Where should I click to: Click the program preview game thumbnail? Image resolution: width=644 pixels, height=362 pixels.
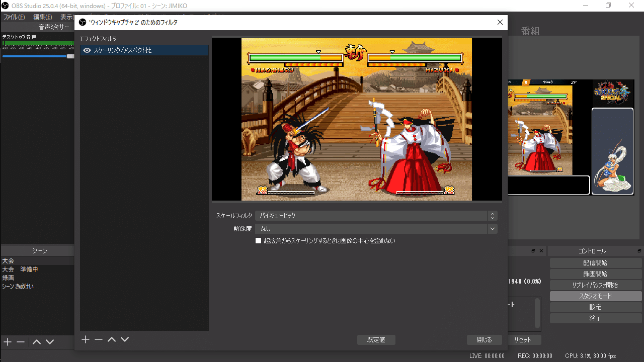540,130
